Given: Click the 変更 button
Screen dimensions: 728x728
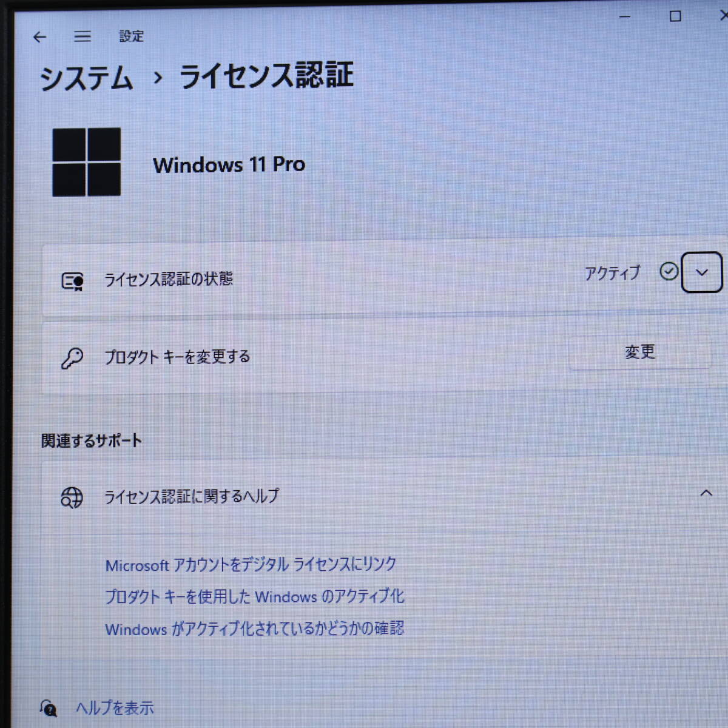Looking at the screenshot, I should [639, 352].
